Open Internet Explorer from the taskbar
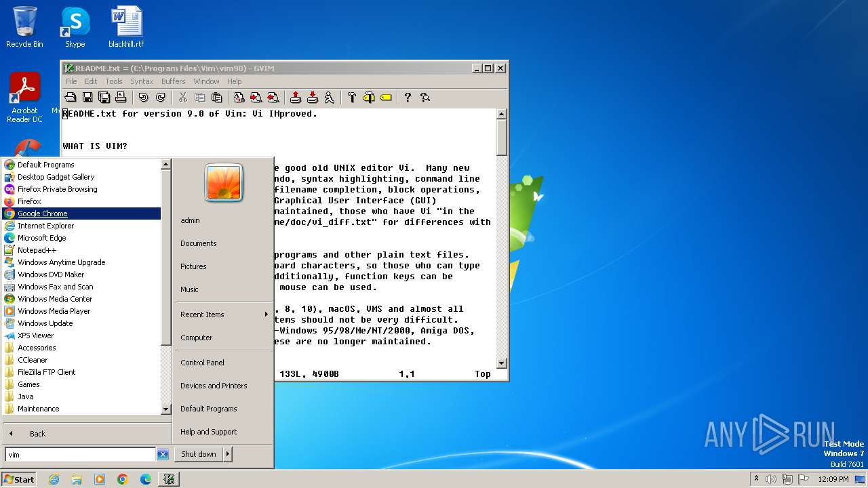Viewport: 868px width, 488px height. 54,479
